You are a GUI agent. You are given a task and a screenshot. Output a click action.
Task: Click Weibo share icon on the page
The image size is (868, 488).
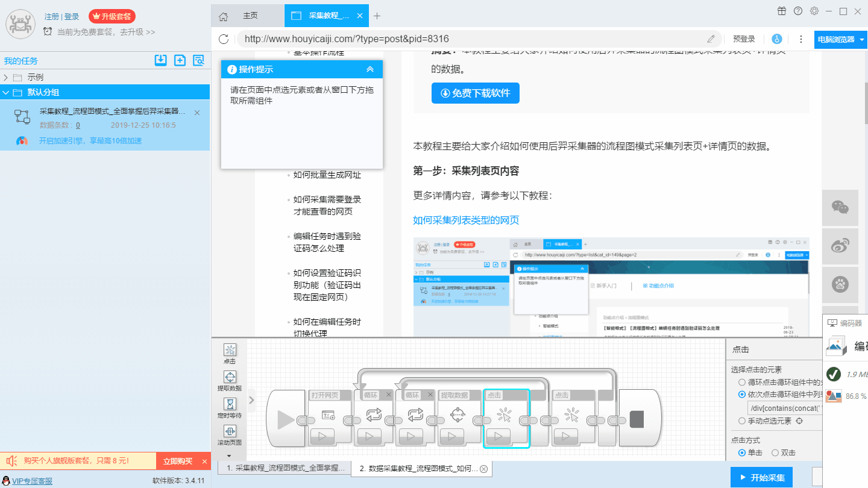tap(840, 246)
